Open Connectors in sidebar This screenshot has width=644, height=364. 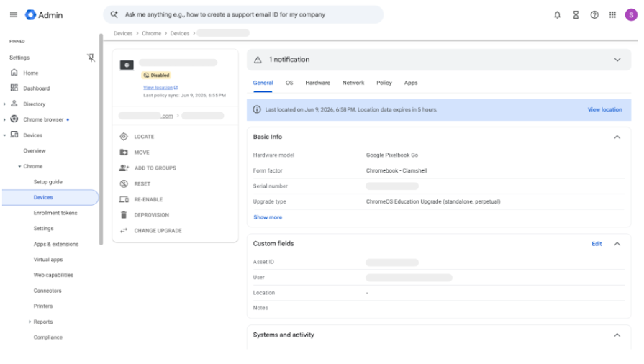coord(47,291)
